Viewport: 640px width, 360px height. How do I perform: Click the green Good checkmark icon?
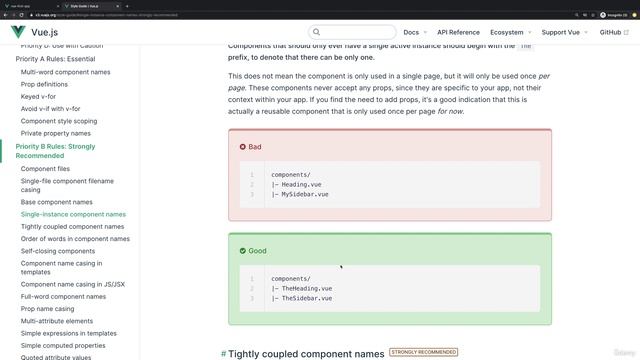click(242, 251)
